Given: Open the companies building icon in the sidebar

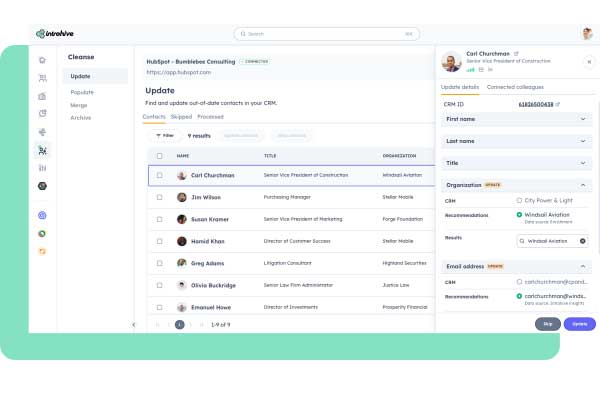Looking at the screenshot, I should [x=42, y=96].
